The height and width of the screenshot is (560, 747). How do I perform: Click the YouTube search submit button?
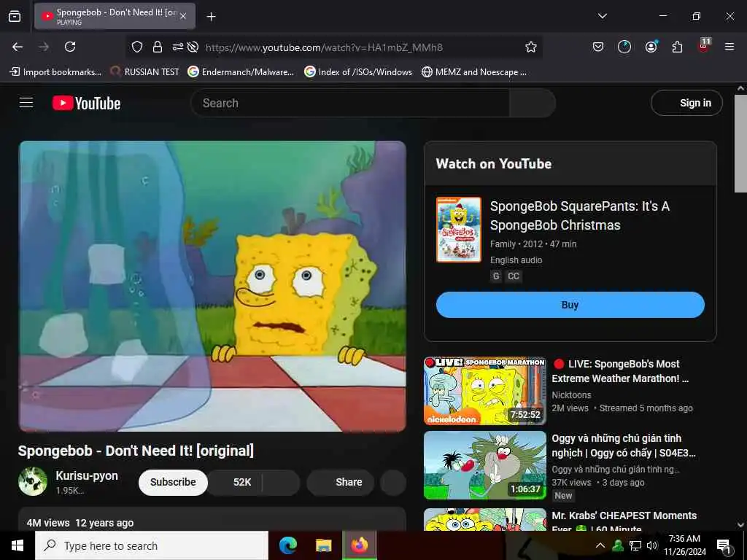(x=532, y=103)
